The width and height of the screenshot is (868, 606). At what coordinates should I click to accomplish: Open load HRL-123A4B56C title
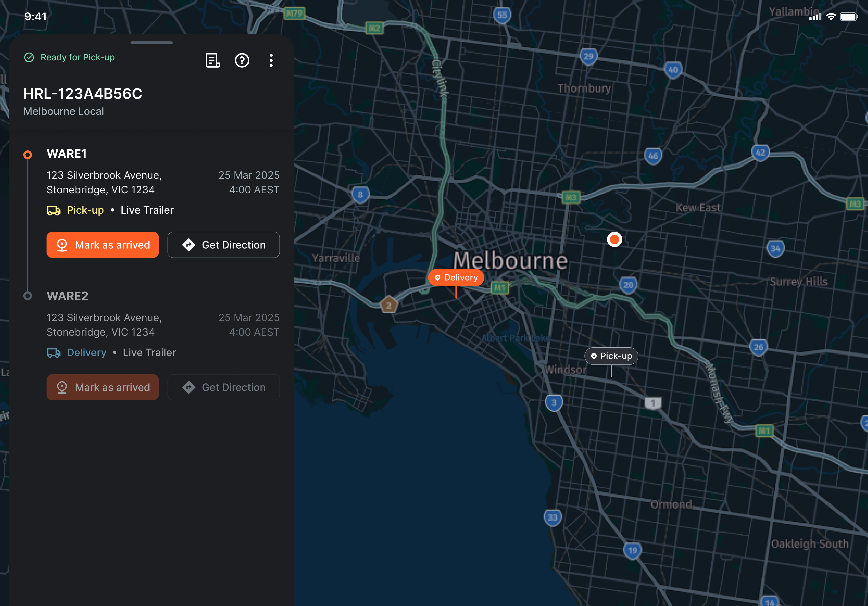pos(83,94)
